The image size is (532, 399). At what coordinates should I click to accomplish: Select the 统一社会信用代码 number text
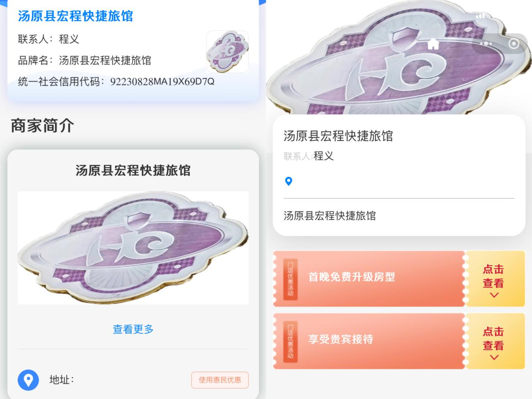[x=162, y=82]
